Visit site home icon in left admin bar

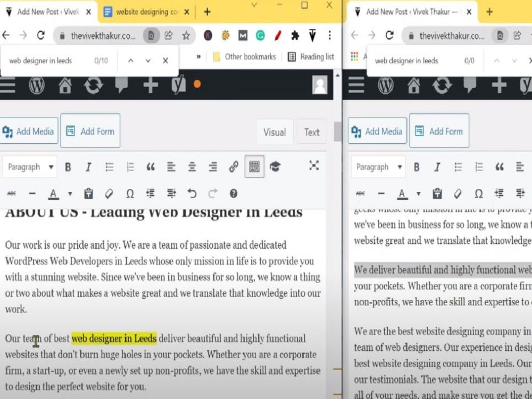pos(65,85)
